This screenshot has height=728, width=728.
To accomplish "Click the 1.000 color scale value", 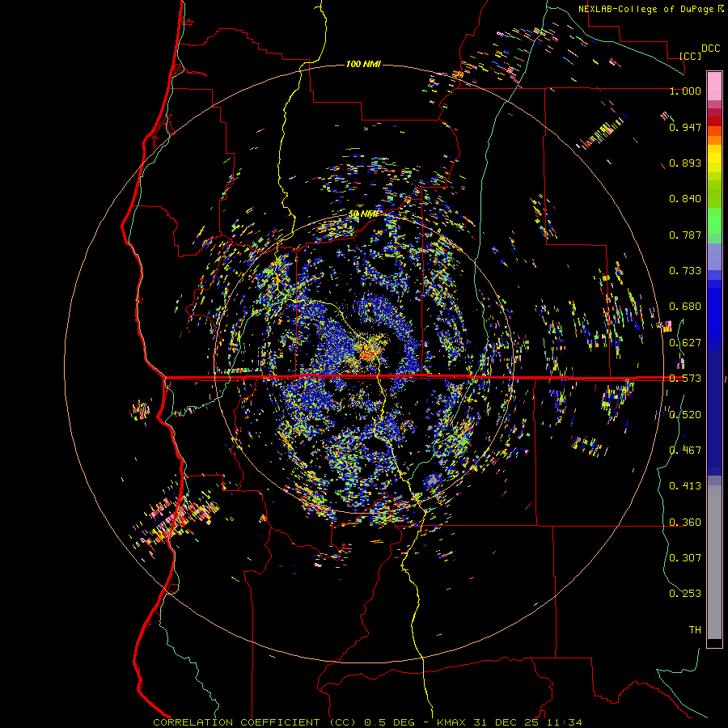I will (x=685, y=91).
